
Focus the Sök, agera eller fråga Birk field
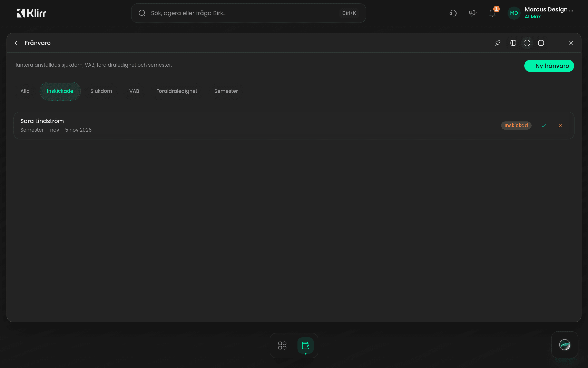[x=248, y=13]
